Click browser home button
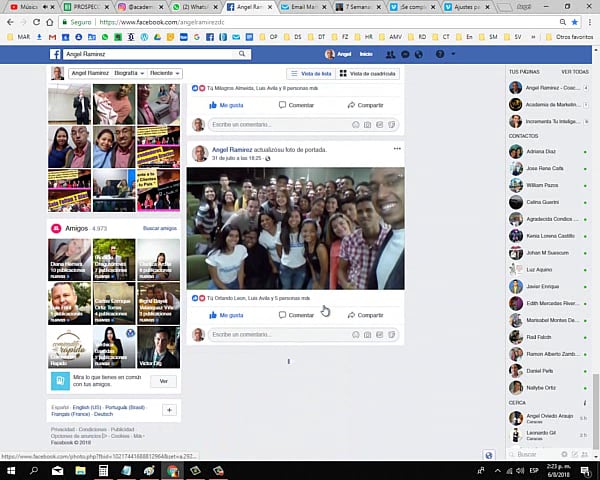The image size is (600, 480). (50, 22)
